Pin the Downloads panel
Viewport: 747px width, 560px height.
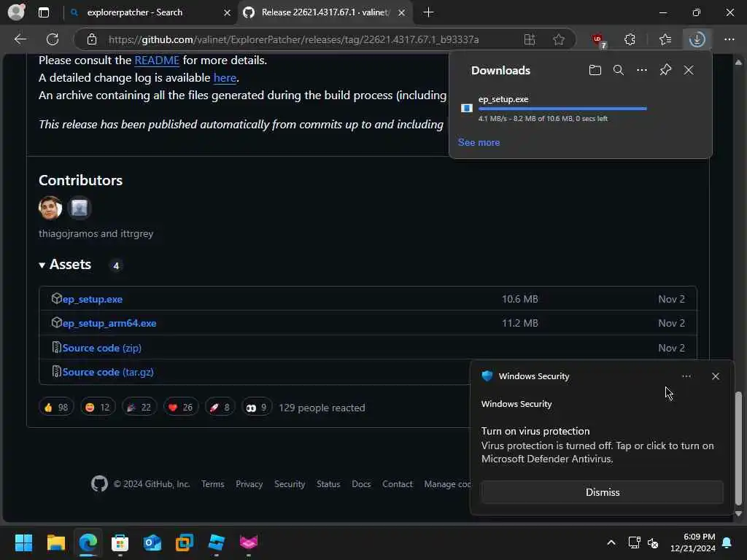click(665, 71)
